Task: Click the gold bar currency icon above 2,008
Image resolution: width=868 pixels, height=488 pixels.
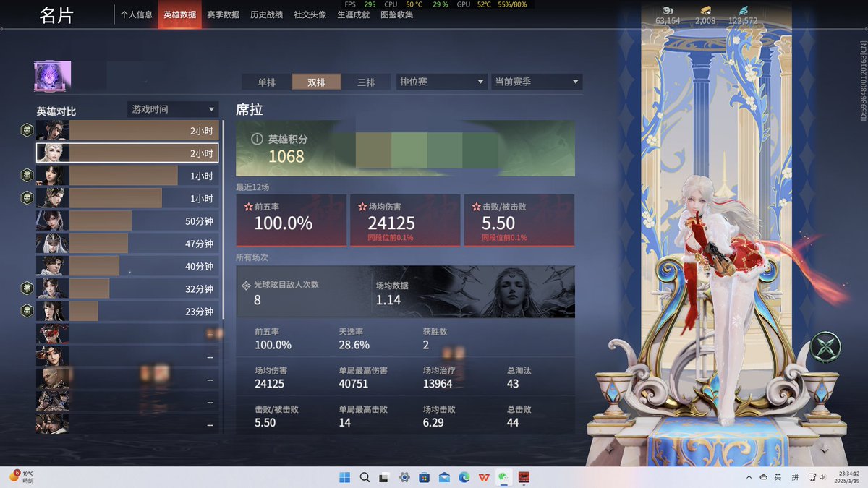Action: point(705,10)
